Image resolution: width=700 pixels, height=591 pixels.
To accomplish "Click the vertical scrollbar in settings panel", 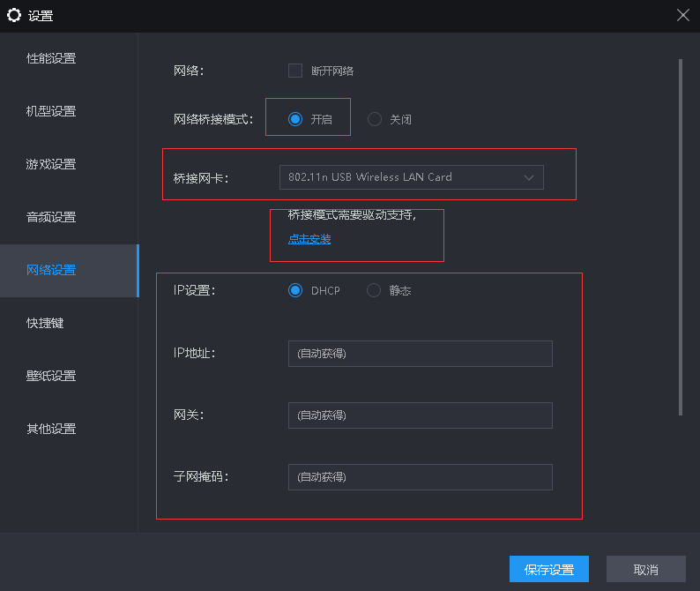I will 680,236.
